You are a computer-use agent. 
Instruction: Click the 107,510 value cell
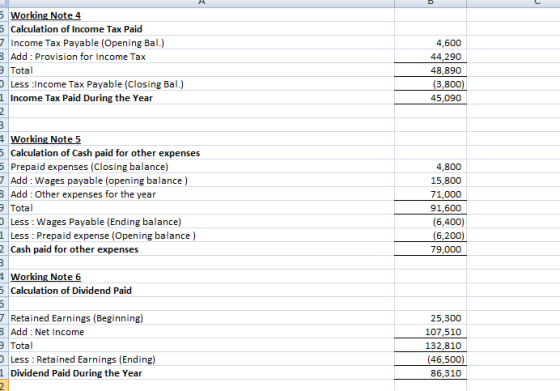(x=430, y=332)
